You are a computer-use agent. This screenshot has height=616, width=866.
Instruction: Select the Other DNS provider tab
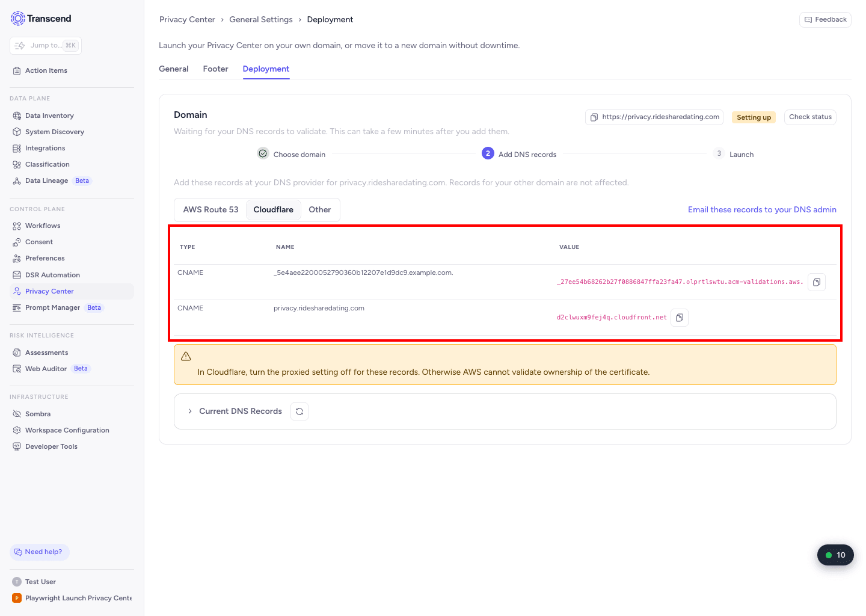pyautogui.click(x=320, y=210)
